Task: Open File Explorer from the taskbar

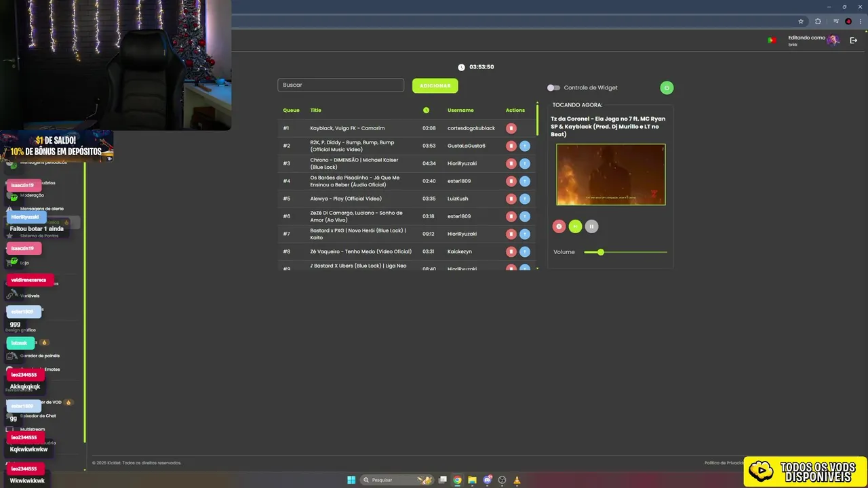Action: (473, 480)
